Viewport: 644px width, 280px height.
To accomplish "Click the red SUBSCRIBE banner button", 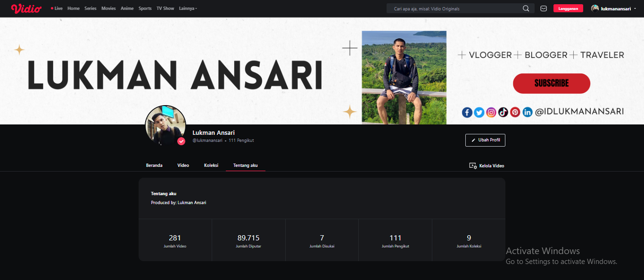I will (551, 83).
